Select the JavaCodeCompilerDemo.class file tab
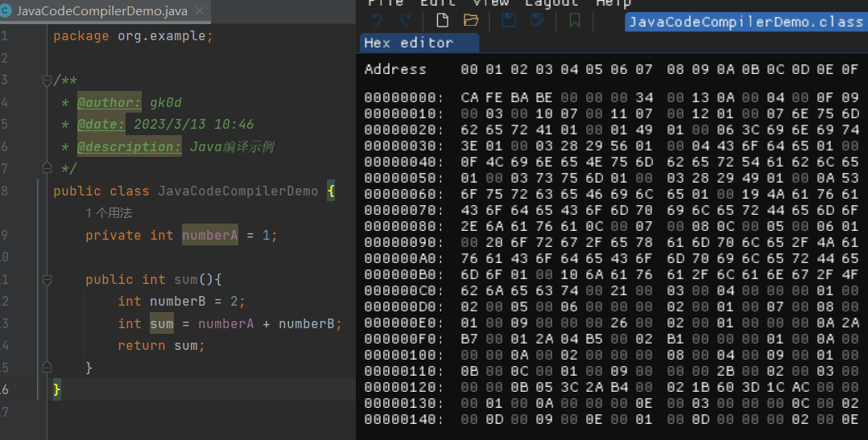 (x=746, y=22)
